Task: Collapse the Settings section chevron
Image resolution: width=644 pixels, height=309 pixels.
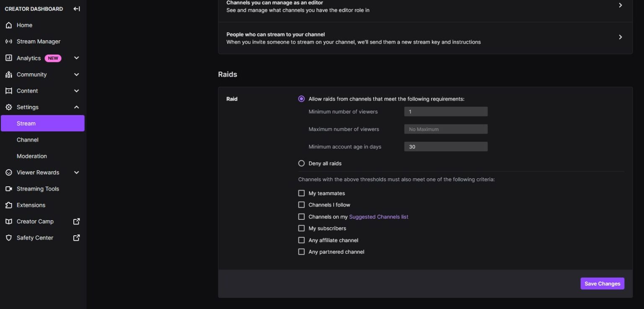Action: tap(76, 107)
